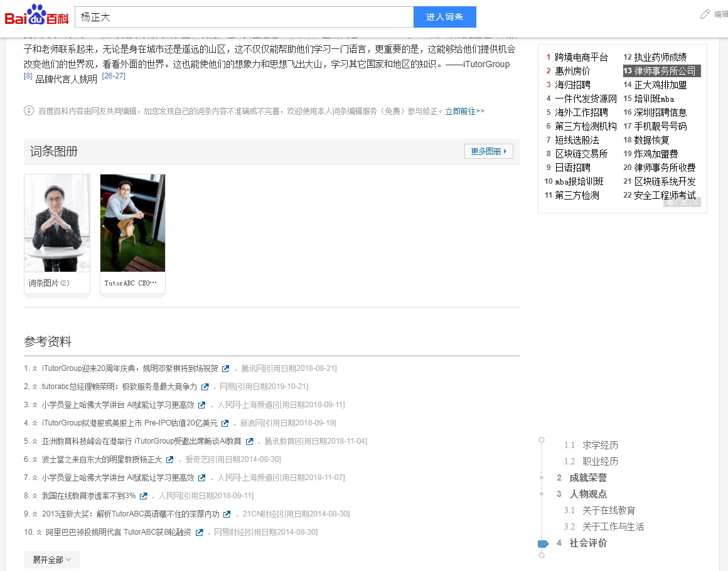Open the 正大鸡排加盟 ad link
This screenshot has height=571, width=728.
pos(660,85)
